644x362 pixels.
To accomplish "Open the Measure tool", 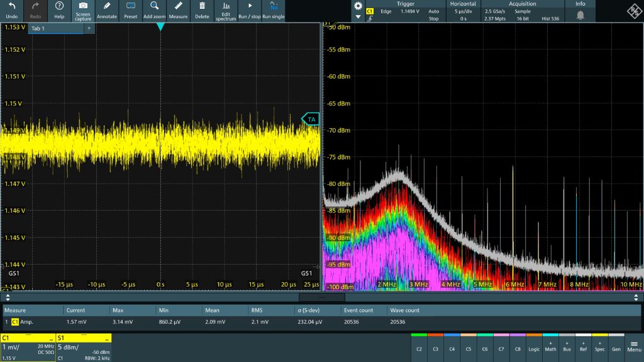I will pos(178,9).
